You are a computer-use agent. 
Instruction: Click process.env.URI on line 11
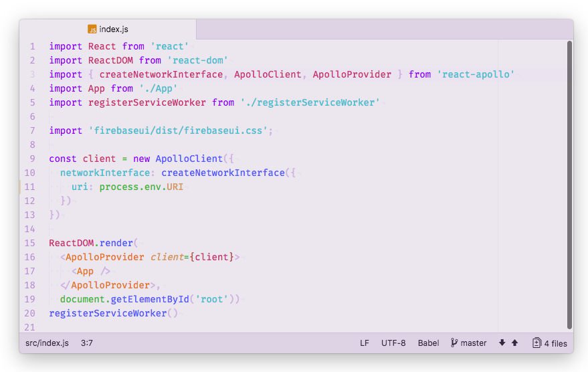[x=141, y=187]
